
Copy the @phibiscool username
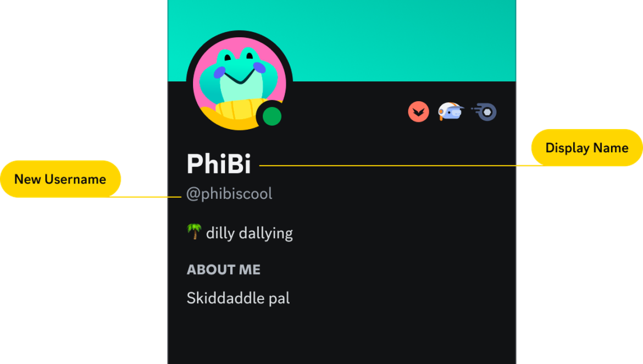[x=229, y=194]
